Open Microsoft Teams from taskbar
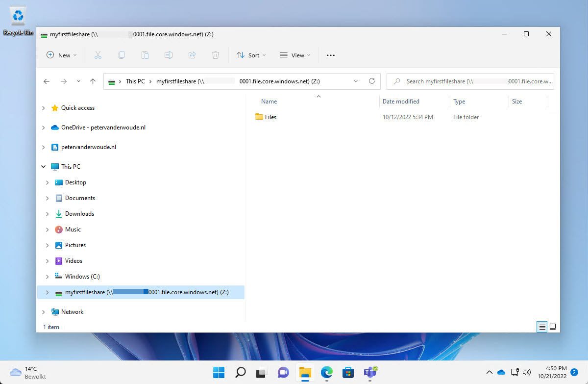Screen dimensions: 588x384 pos(370,372)
